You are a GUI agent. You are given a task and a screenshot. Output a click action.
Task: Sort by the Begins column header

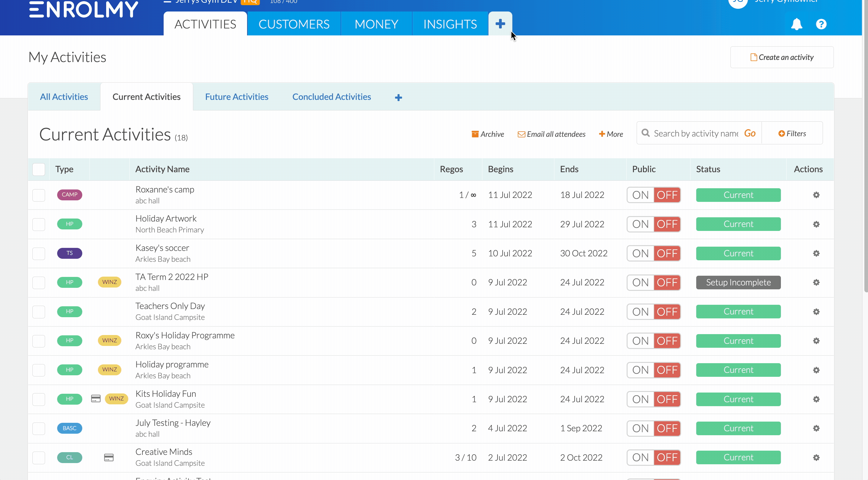pos(500,169)
